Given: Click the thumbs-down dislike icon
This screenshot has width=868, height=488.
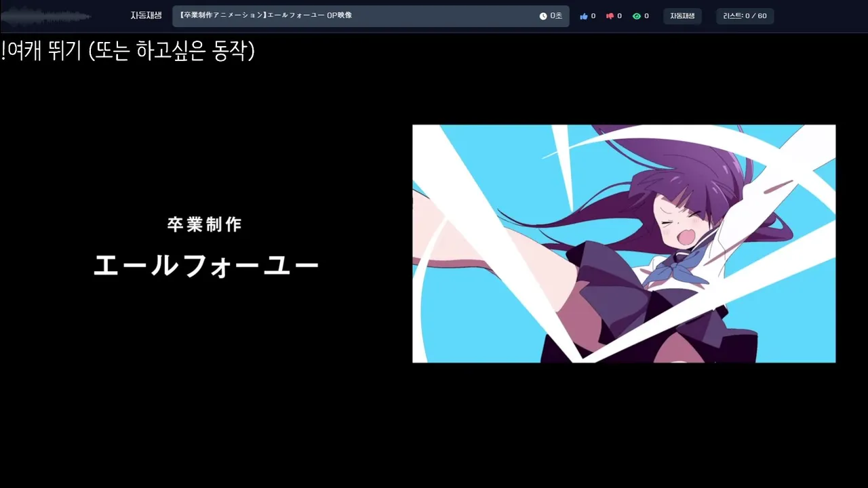Looking at the screenshot, I should pos(610,16).
